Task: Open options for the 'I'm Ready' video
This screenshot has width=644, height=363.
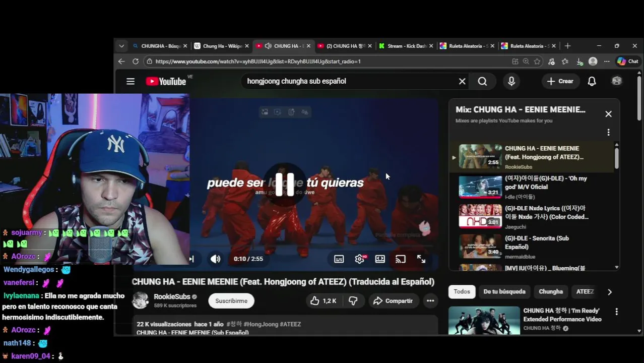Action: point(616,312)
